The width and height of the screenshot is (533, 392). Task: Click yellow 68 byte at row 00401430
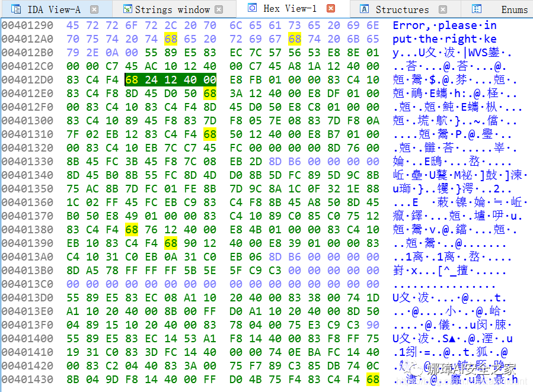[373, 380]
